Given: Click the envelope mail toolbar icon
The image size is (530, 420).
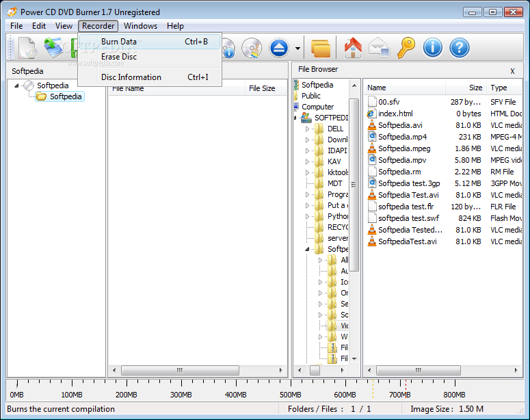Looking at the screenshot, I should click(x=380, y=47).
